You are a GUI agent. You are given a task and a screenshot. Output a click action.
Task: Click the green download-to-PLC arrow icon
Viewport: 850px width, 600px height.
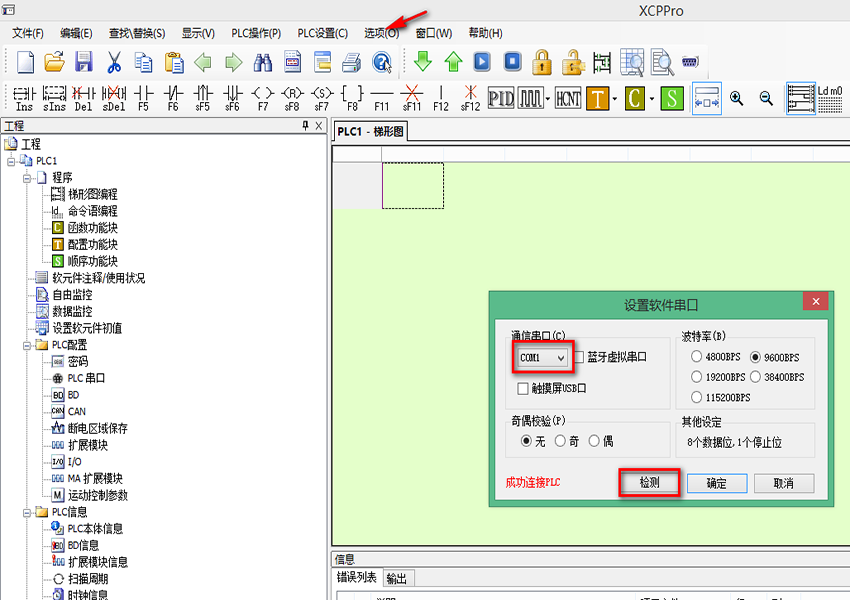coord(423,62)
